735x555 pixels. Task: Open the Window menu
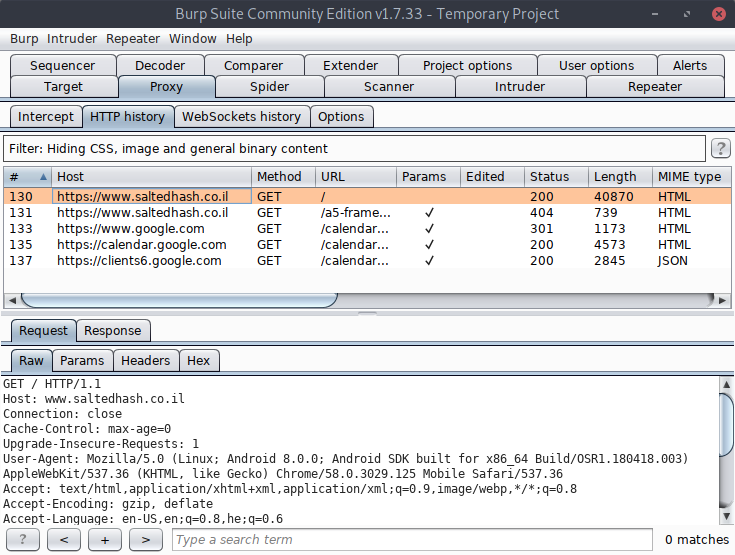193,38
